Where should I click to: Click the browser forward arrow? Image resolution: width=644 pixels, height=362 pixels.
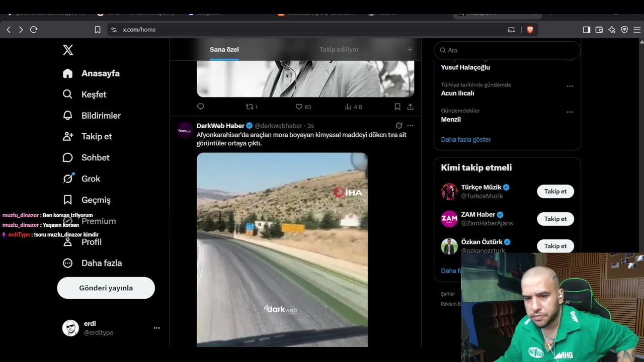[21, 30]
